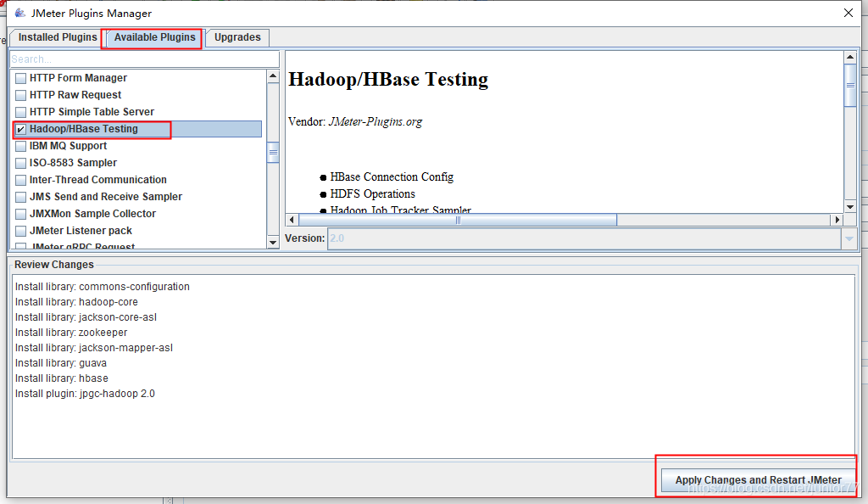
Task: Click the HDFS Operations bullet text
Action: click(373, 193)
